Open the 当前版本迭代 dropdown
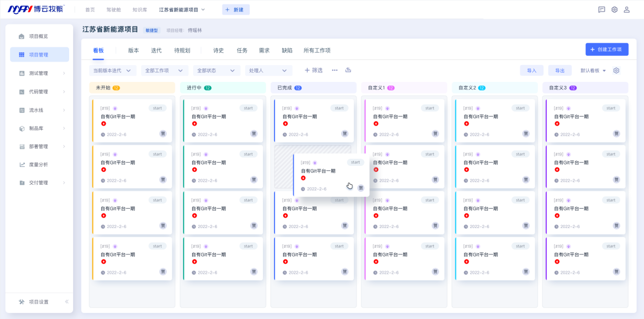 (x=112, y=71)
